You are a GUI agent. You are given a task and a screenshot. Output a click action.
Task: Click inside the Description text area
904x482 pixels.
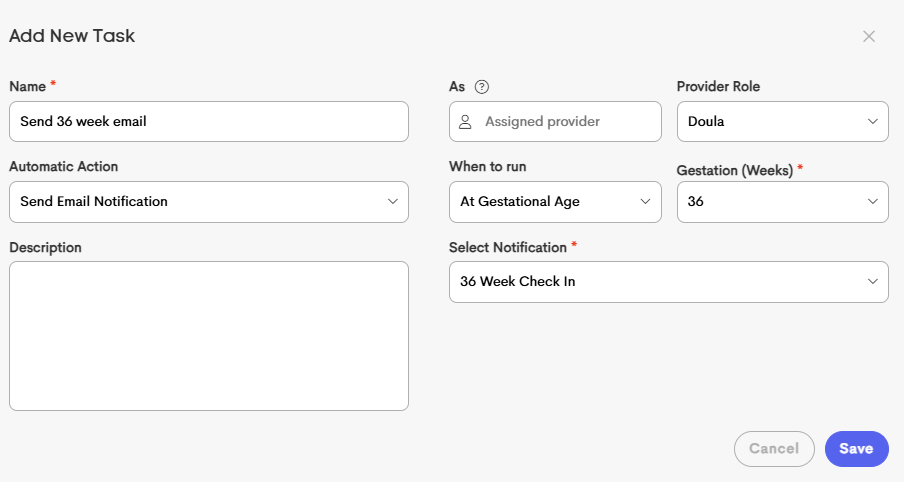click(x=209, y=336)
